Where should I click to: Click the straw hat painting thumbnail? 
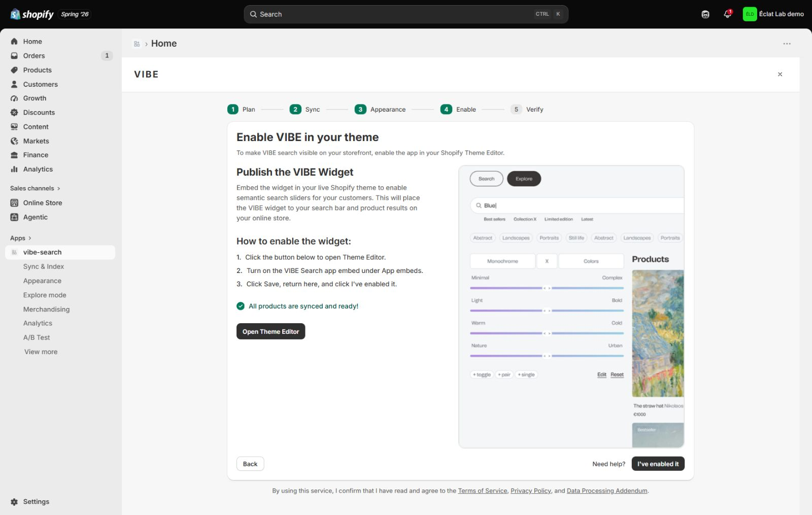pos(658,333)
